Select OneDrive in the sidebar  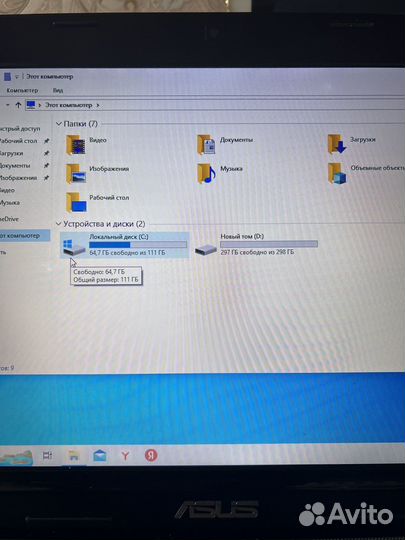[x=9, y=219]
